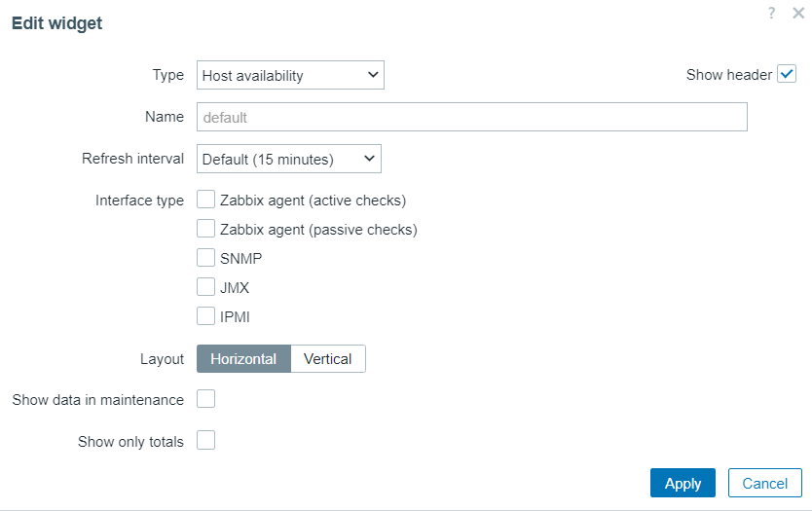Image resolution: width=812 pixels, height=511 pixels.
Task: Open the Type dropdown
Action: [290, 75]
